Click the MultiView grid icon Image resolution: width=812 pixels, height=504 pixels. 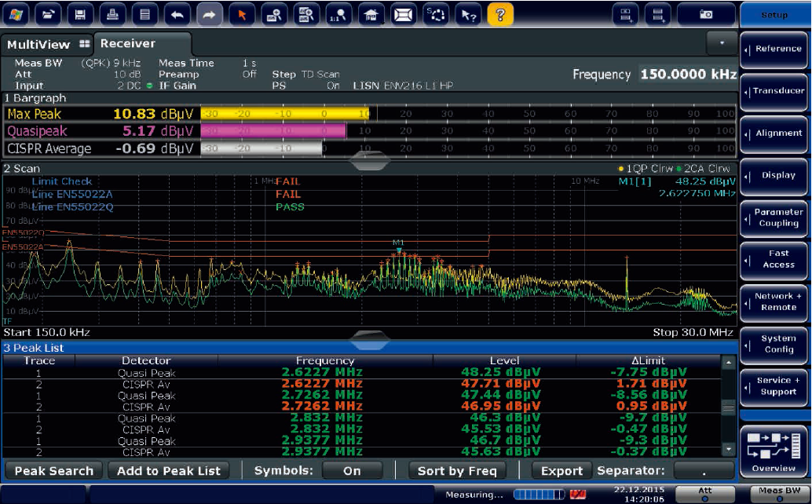pyautogui.click(x=84, y=44)
